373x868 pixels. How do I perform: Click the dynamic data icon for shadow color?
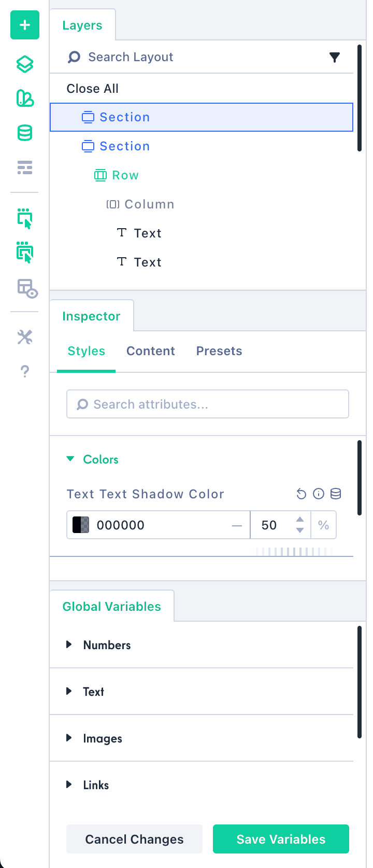(336, 494)
